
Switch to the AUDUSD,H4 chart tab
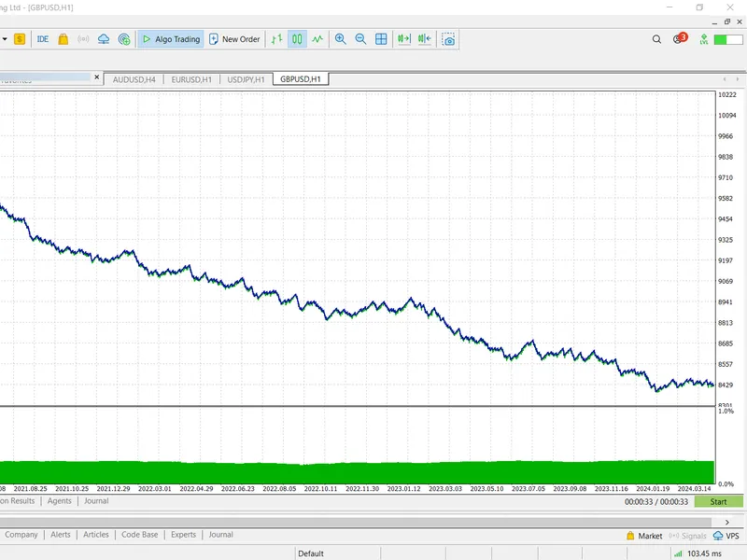coord(134,79)
